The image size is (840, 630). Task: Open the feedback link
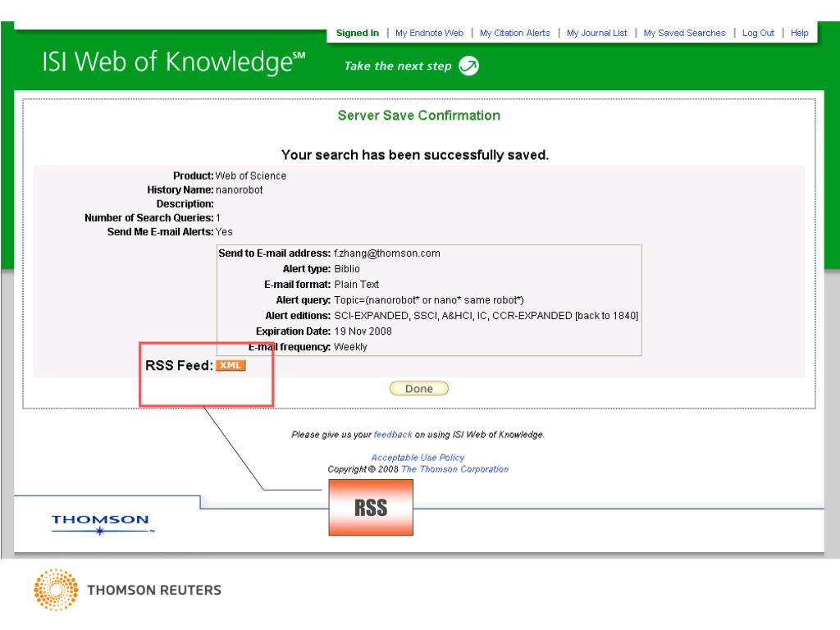pos(393,435)
